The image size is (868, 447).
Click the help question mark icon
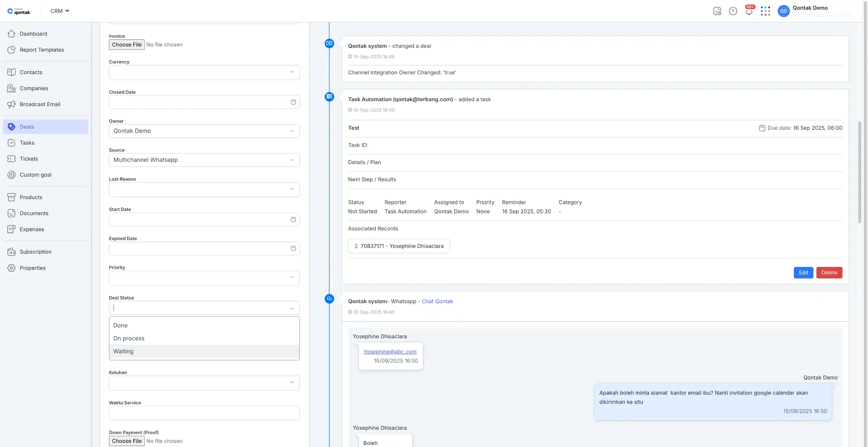(x=733, y=11)
